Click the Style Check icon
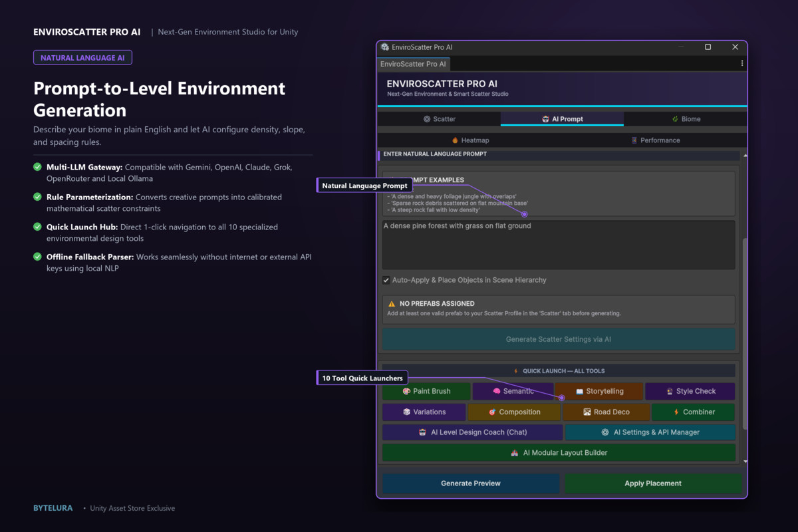Screen dimensions: 798x532 point(670,392)
